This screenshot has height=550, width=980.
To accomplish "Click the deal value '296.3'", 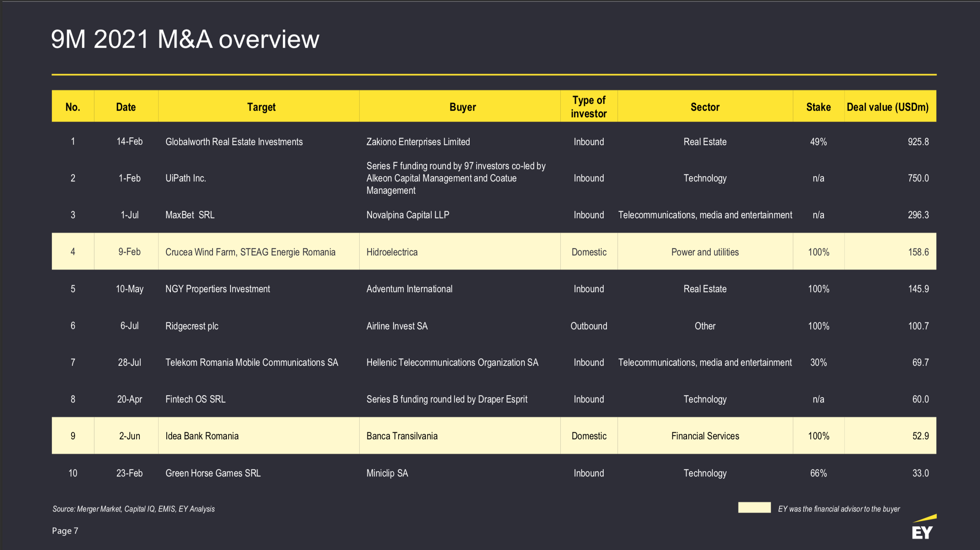I will 918,215.
